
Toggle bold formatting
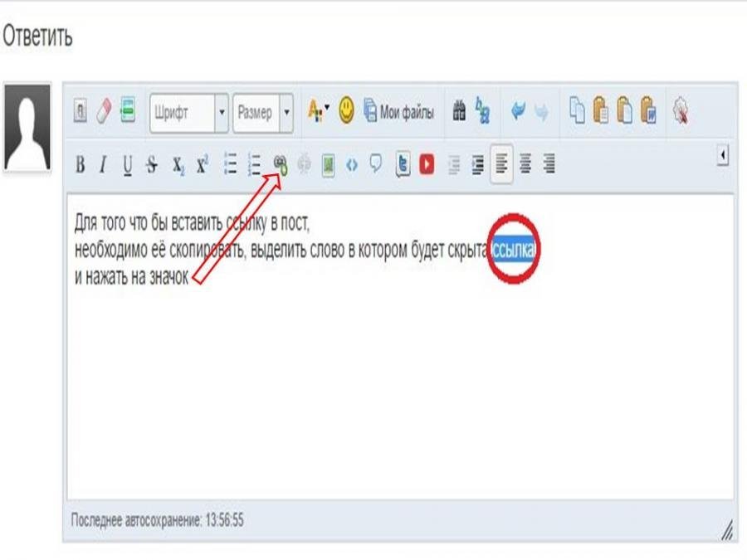[x=80, y=165]
